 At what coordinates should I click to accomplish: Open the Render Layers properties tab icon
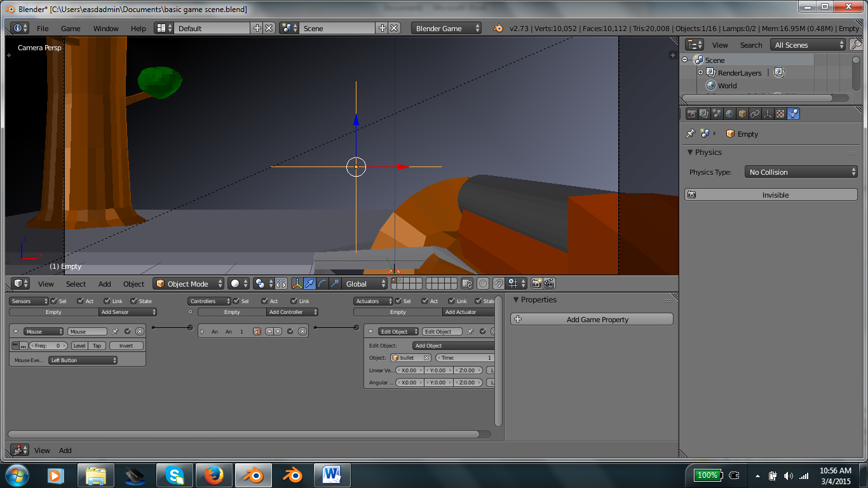point(704,114)
